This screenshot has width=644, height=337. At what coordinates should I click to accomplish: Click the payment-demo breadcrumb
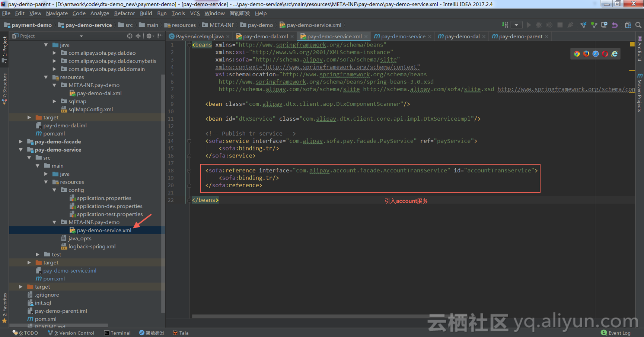point(28,25)
